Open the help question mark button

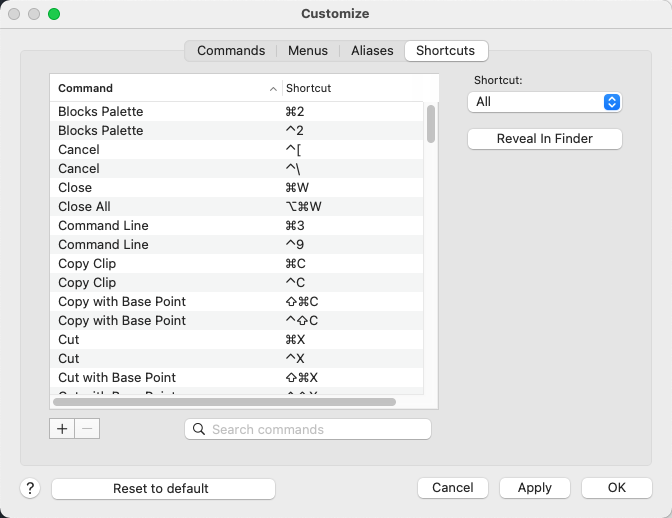tap(30, 488)
